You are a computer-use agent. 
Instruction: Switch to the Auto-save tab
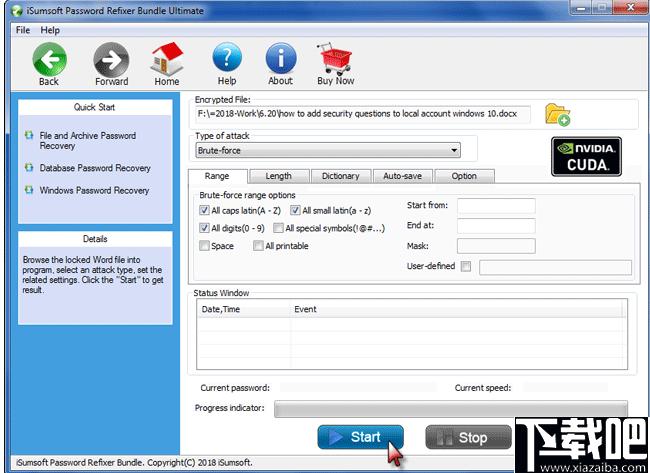point(403,176)
